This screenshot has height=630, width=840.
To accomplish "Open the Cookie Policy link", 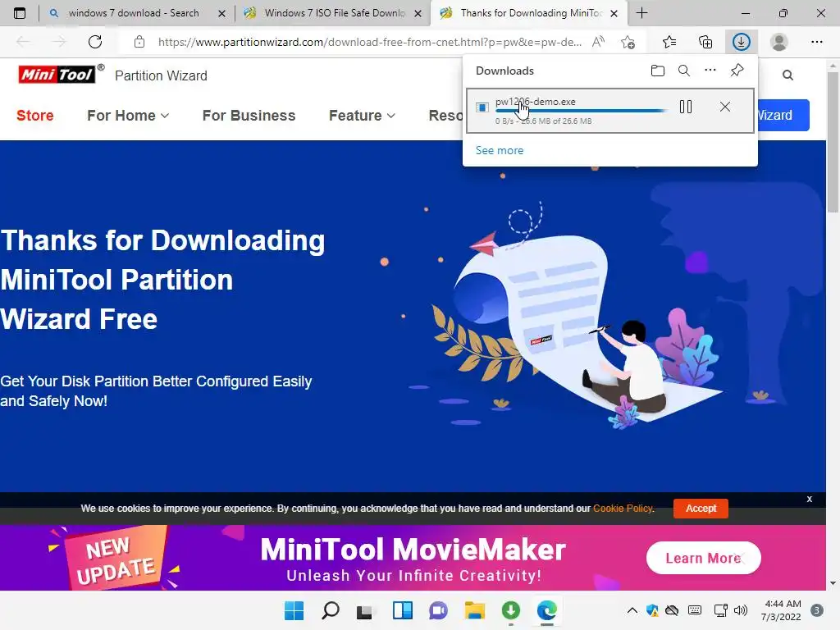I will pyautogui.click(x=623, y=508).
